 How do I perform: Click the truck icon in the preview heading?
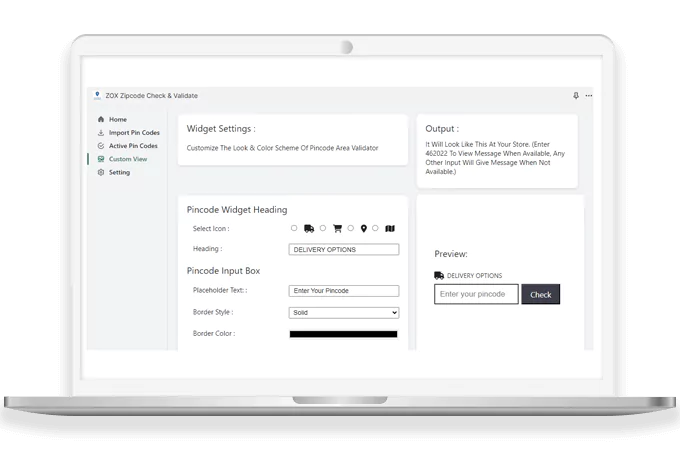439,275
